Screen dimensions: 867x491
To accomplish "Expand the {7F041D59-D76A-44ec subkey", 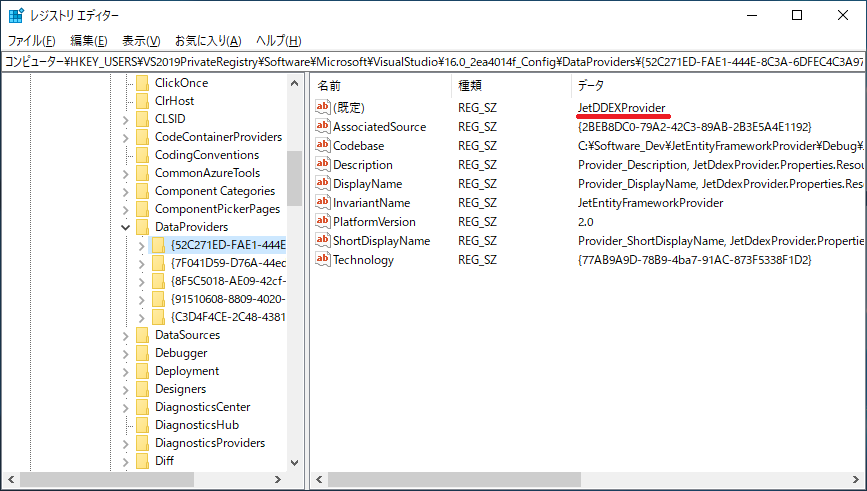I will 142,264.
